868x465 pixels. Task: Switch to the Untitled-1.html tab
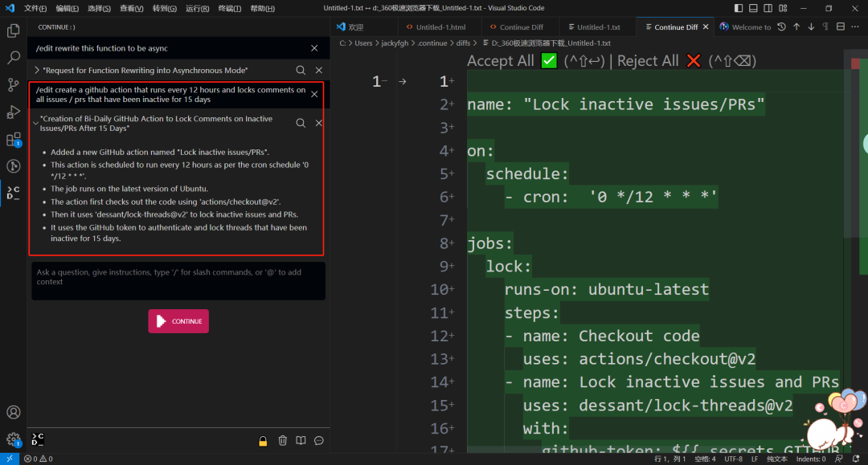tap(440, 27)
